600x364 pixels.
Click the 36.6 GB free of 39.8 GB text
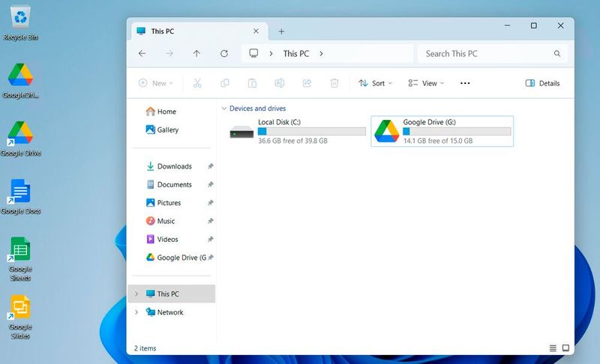(x=292, y=141)
